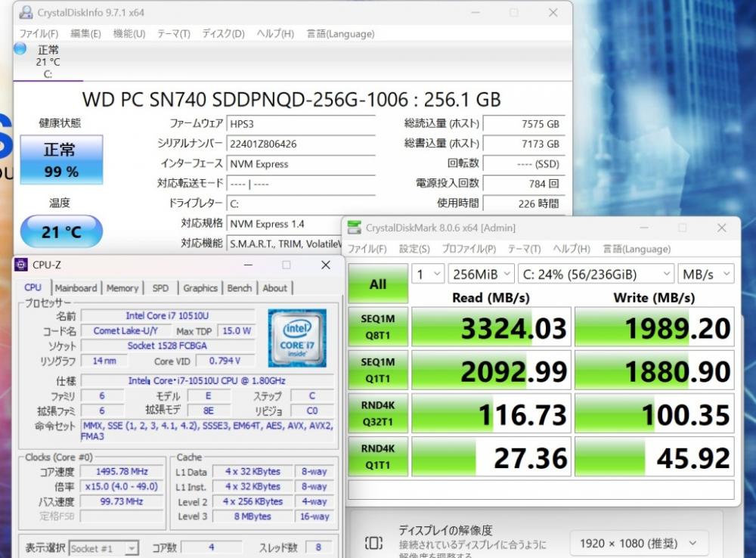Click the multiplier value x15.0 (4.0 - 49.0)
The width and height of the screenshot is (756, 558).
[122, 486]
